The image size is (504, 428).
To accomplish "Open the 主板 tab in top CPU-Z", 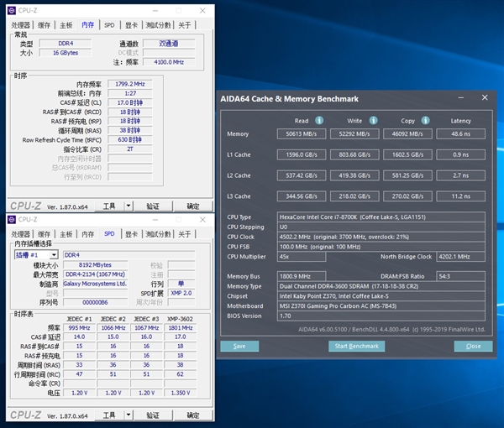I will coord(66,25).
